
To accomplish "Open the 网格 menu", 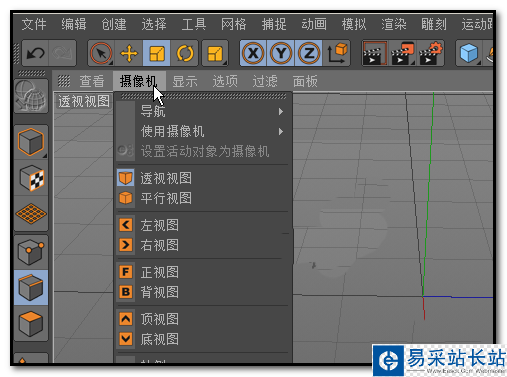I will pos(234,24).
